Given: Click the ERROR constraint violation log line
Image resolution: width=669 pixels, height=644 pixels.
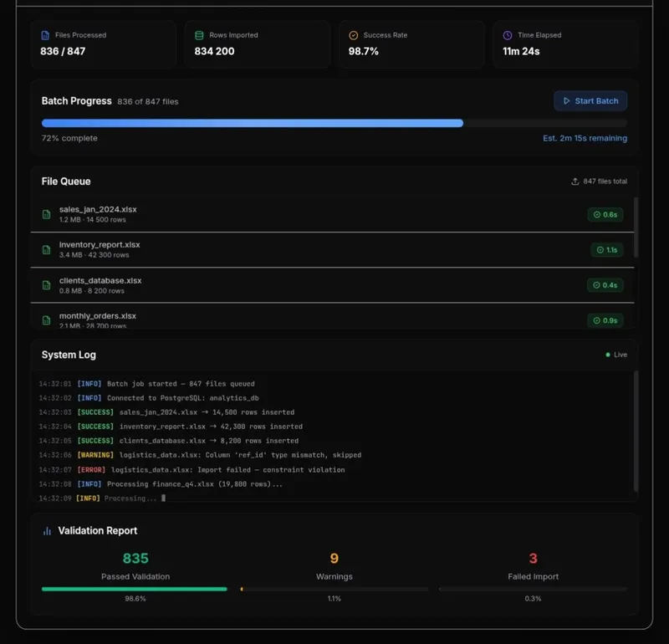Looking at the screenshot, I should [192, 469].
